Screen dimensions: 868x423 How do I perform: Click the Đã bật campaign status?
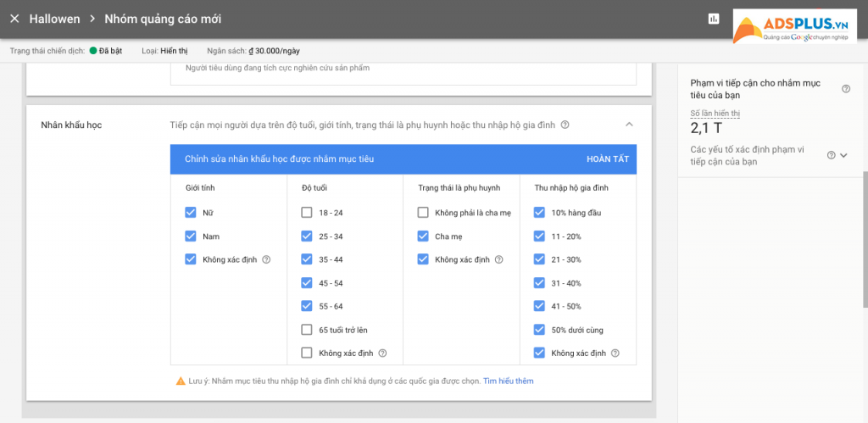[x=106, y=50]
